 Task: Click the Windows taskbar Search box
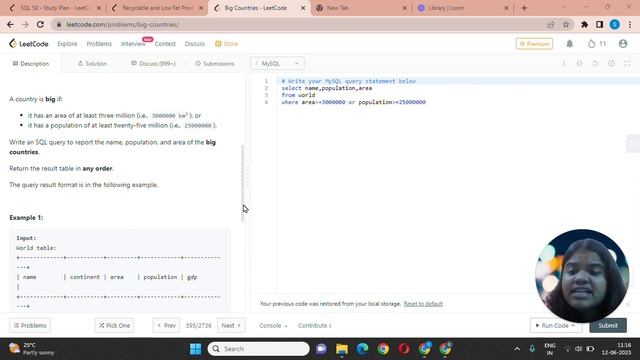258,349
